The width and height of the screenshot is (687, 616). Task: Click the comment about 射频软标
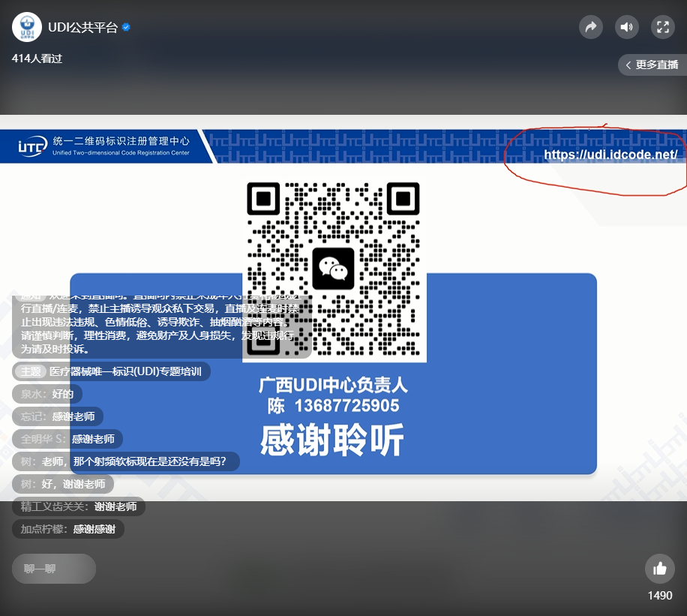pos(126,461)
